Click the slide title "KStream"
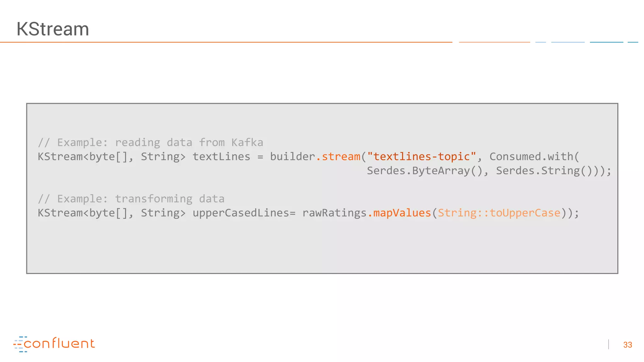The height and width of the screenshot is (362, 644). [53, 29]
